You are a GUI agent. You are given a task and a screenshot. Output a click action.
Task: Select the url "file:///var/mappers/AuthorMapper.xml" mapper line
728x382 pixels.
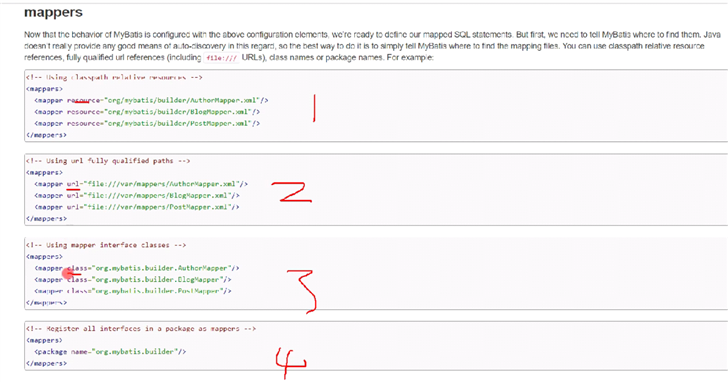tap(141, 184)
